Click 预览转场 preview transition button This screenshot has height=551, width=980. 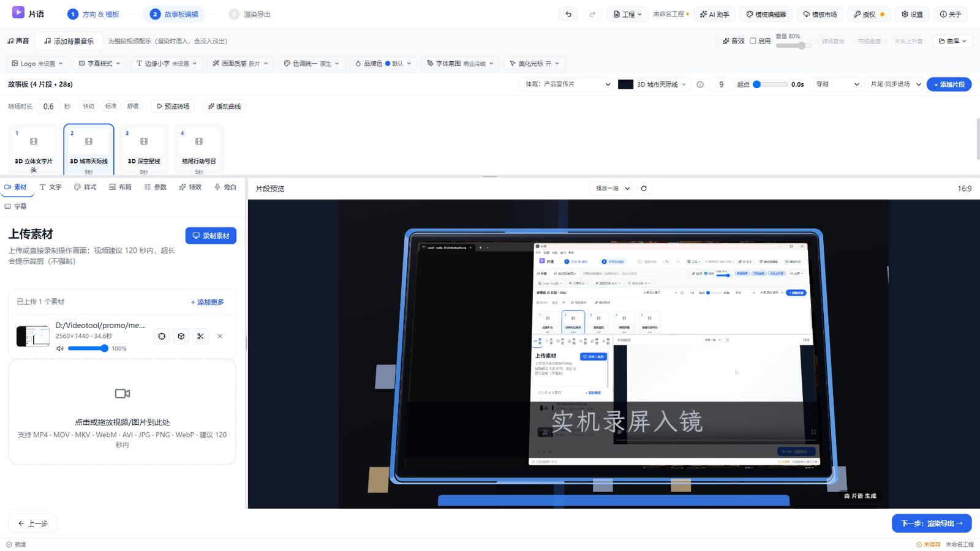(173, 107)
